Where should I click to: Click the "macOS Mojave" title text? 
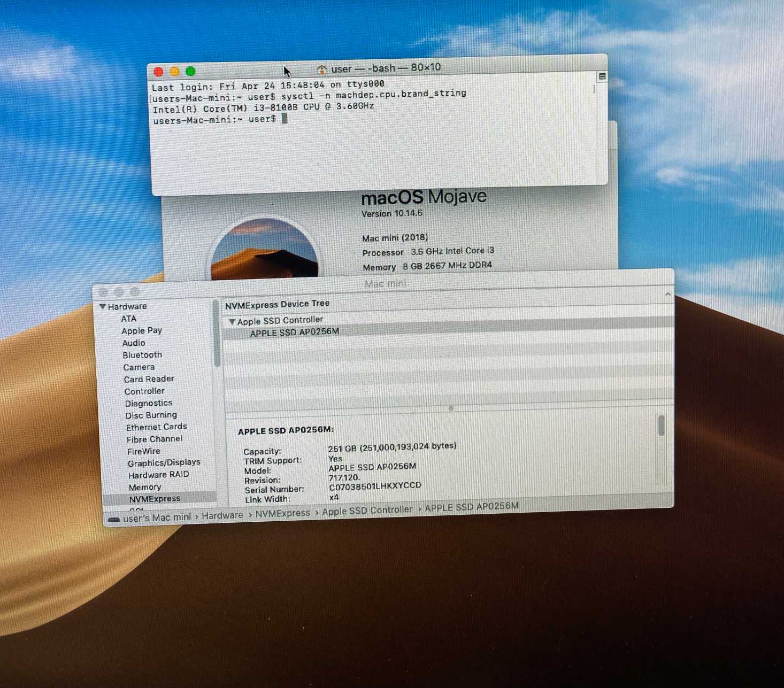[x=424, y=197]
